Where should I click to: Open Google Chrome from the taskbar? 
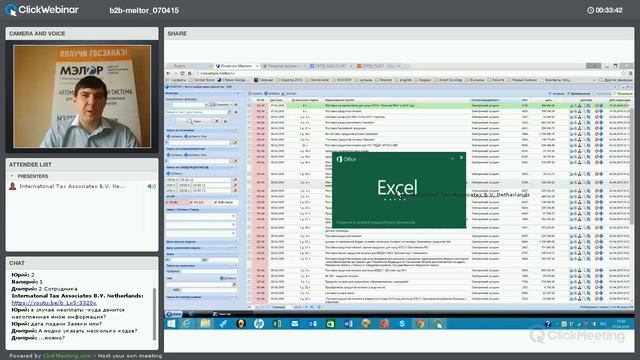coord(420,324)
